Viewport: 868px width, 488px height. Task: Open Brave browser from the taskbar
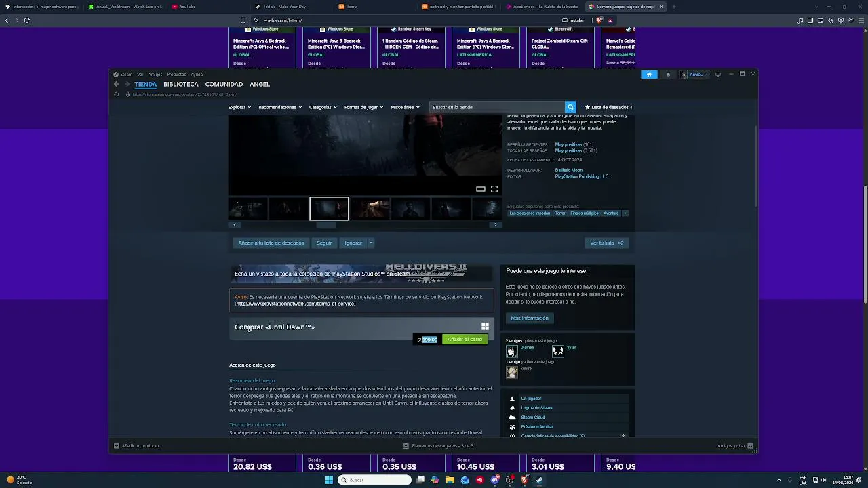(525, 480)
